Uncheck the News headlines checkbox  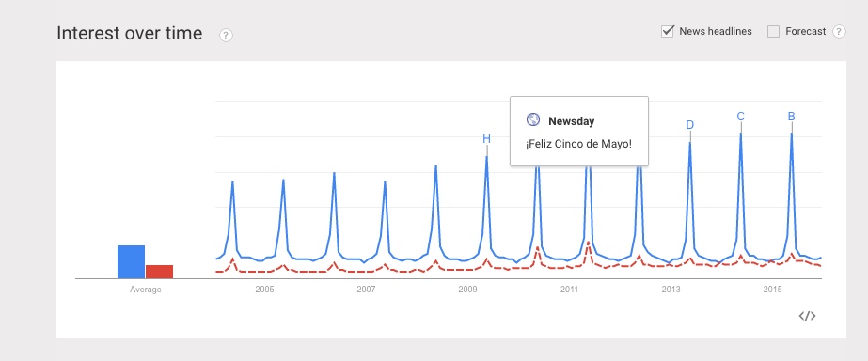coord(667,32)
